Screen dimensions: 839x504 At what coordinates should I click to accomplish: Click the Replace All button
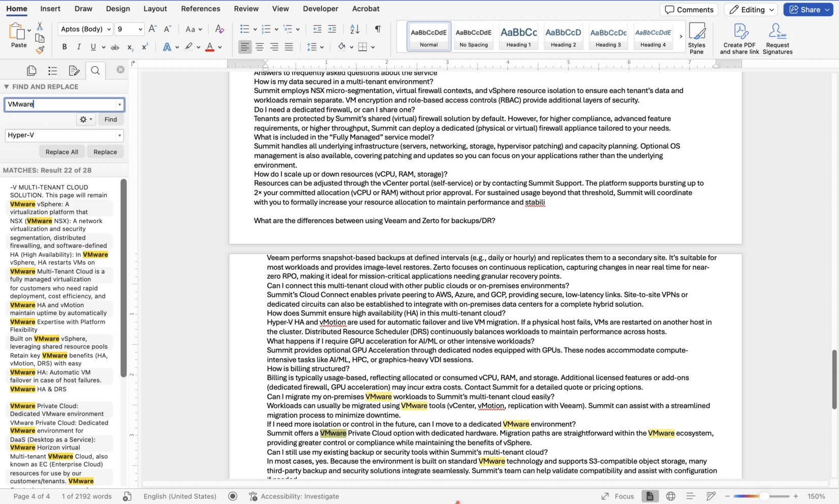[61, 152]
